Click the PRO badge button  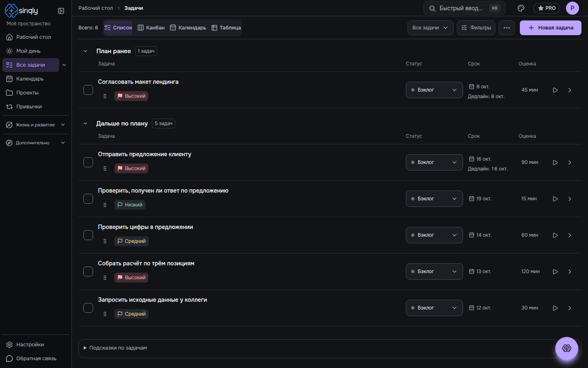tap(546, 8)
